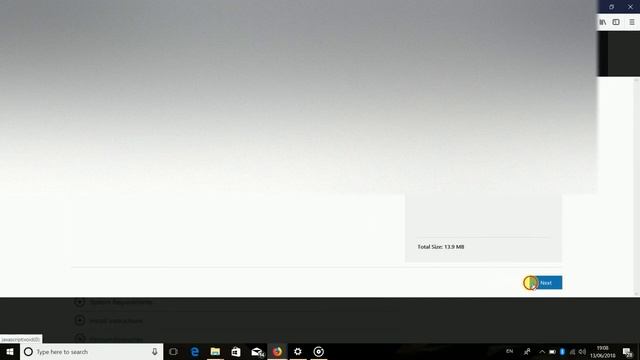Click the blue Next button

(545, 282)
